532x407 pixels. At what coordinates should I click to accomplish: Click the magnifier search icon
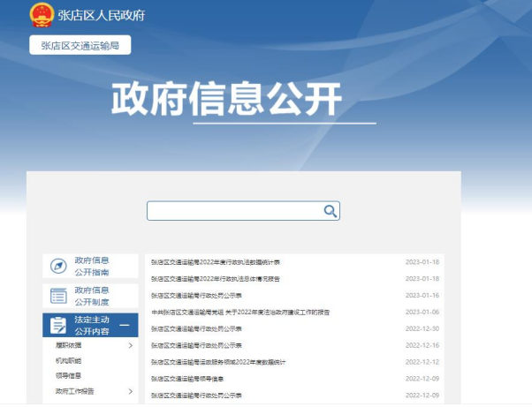(331, 211)
